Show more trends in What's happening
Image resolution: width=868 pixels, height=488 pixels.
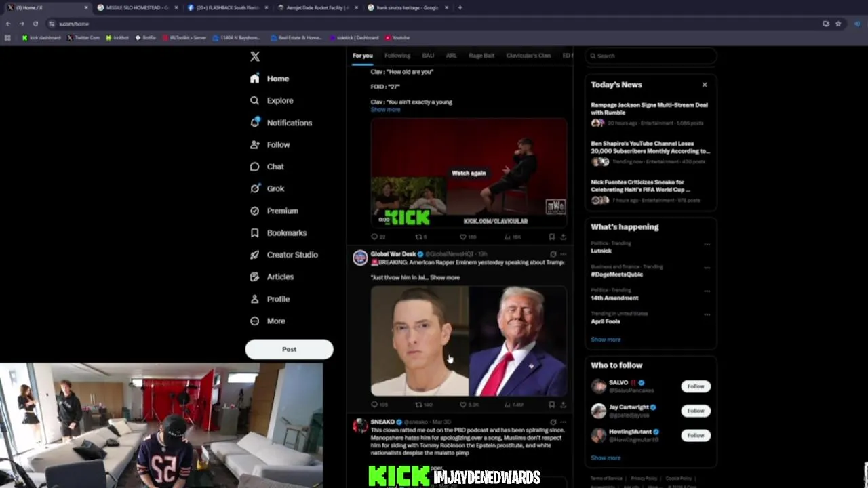point(606,340)
